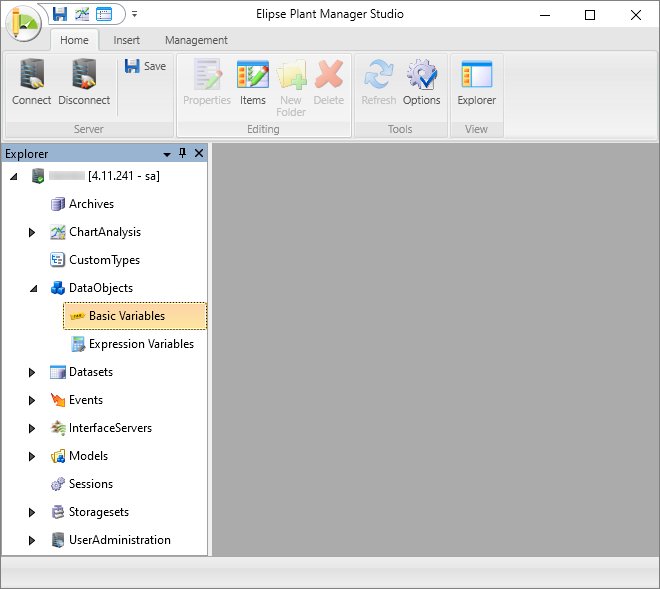The height and width of the screenshot is (589, 660).
Task: Expand the InterfaceServers tree node
Action: pyautogui.click(x=32, y=428)
